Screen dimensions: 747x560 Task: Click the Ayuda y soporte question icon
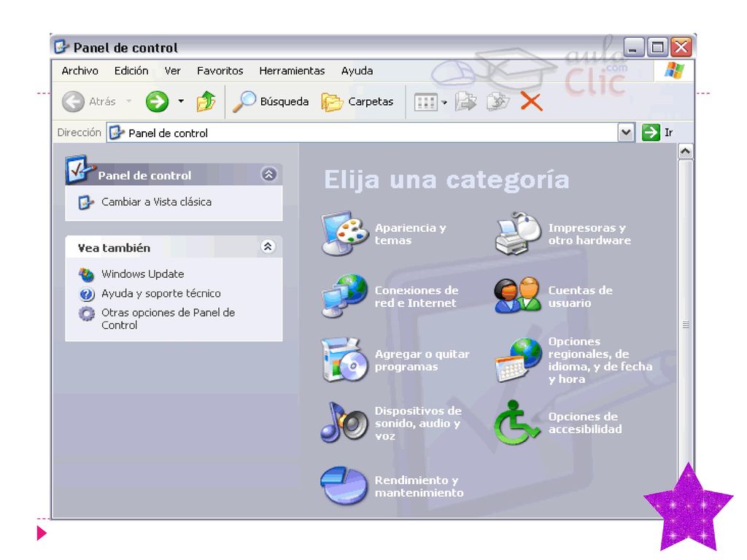pyautogui.click(x=86, y=294)
